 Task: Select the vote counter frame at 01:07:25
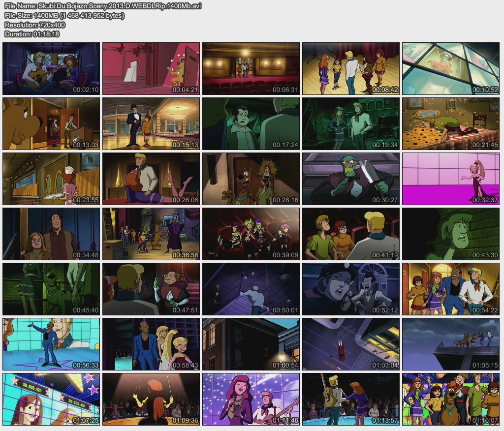pyautogui.click(x=51, y=399)
